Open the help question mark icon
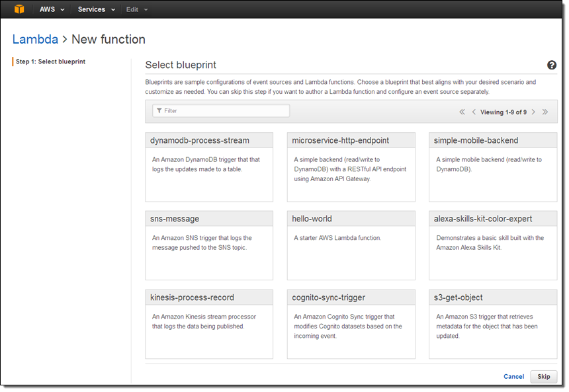Image resolution: width=569 pixels, height=392 pixels. [551, 65]
